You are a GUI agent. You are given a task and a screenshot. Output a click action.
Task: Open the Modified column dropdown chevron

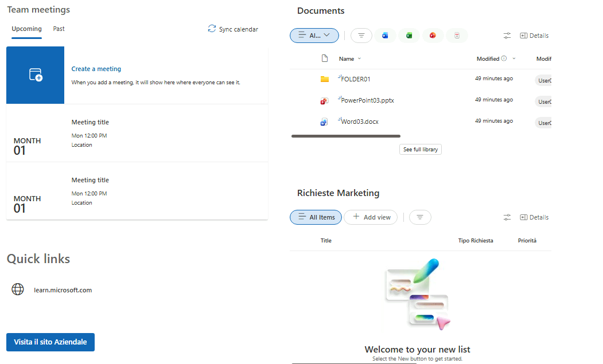(x=513, y=58)
